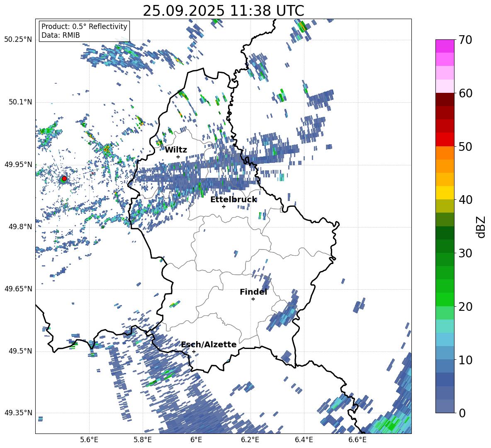Click the 49.95°N latitude label
Viewport: 491px width, 448px height.
coord(18,165)
